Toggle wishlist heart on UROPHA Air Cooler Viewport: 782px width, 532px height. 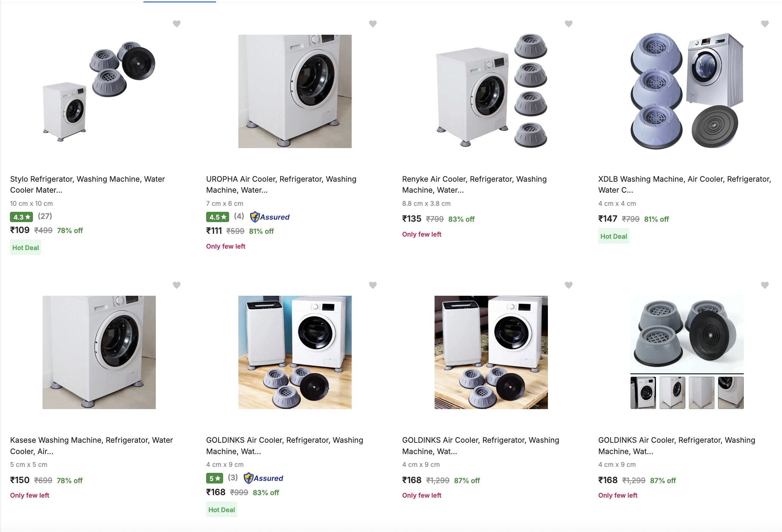pyautogui.click(x=373, y=24)
